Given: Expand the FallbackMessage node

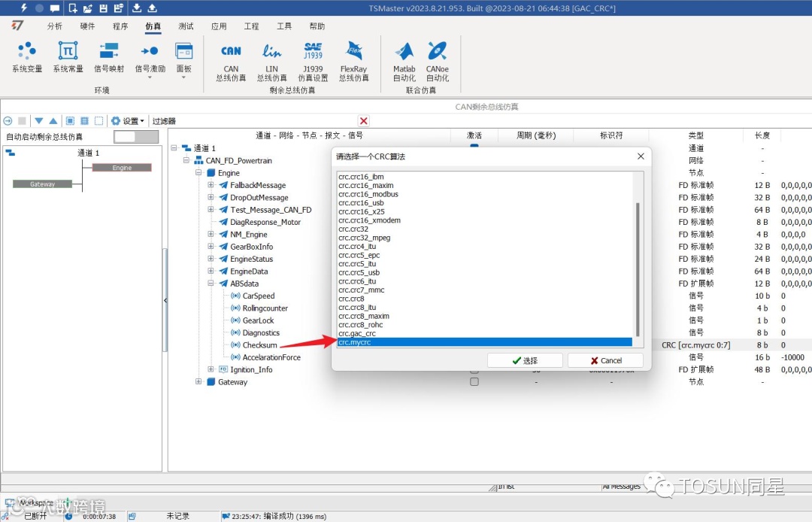Looking at the screenshot, I should point(211,185).
